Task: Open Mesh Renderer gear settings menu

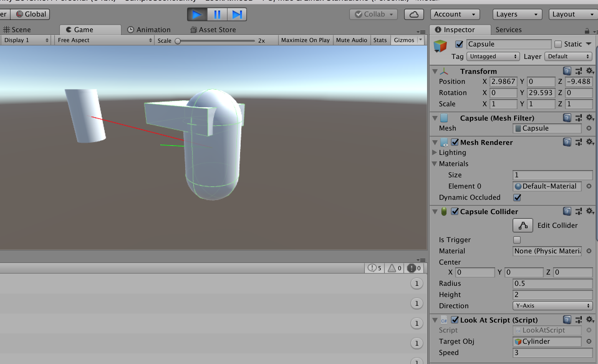Action: click(590, 142)
